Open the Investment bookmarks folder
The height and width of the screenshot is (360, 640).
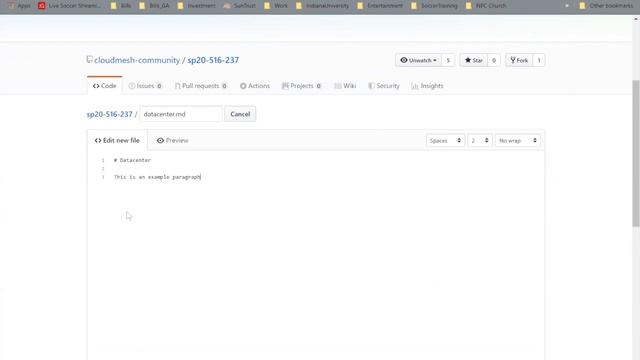point(196,6)
